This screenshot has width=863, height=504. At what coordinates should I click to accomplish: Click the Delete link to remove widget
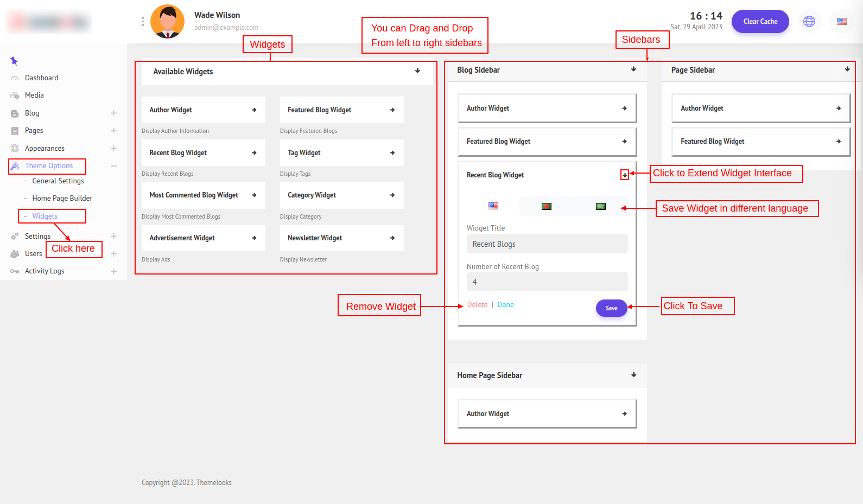point(477,305)
